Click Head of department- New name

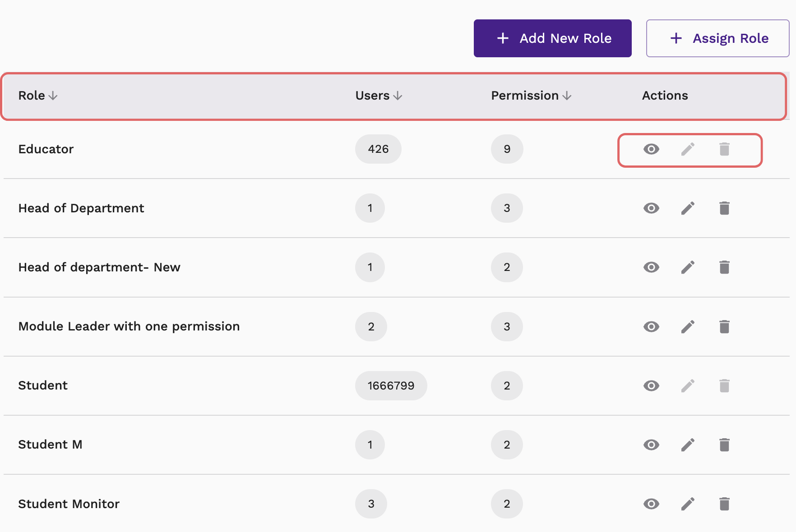[x=99, y=267]
